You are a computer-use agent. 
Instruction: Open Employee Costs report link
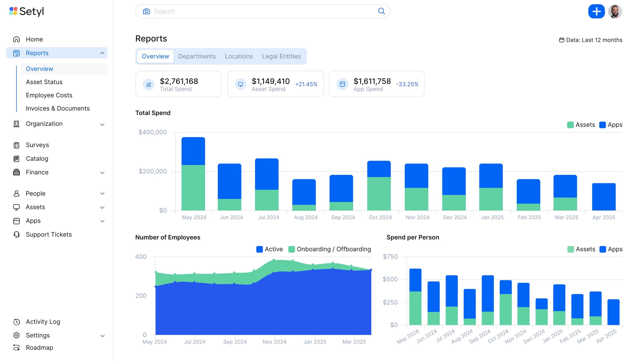tap(49, 95)
